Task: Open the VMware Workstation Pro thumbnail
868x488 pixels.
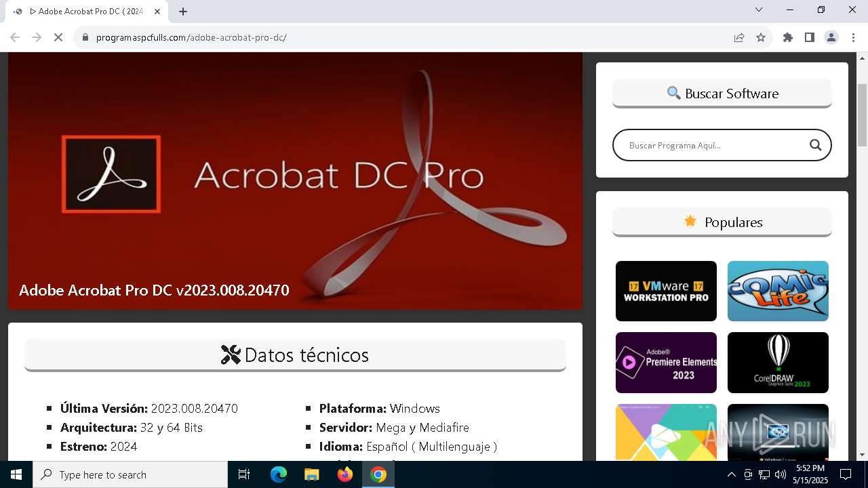Action: pyautogui.click(x=666, y=291)
